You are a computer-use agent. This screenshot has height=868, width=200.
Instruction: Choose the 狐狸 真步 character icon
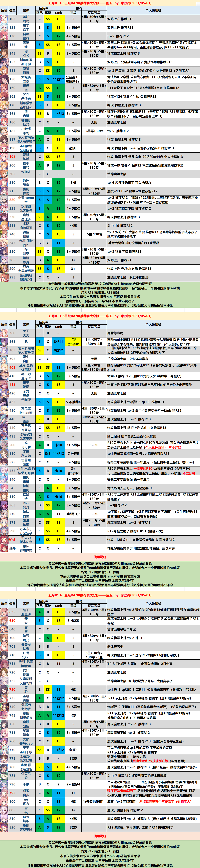4,793
